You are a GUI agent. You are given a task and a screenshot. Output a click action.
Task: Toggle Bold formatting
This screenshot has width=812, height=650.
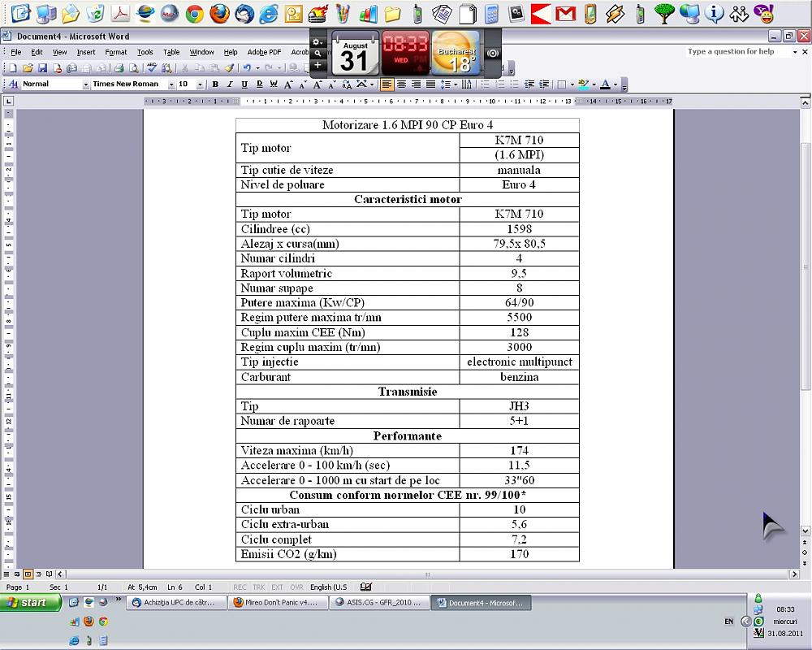[215, 84]
